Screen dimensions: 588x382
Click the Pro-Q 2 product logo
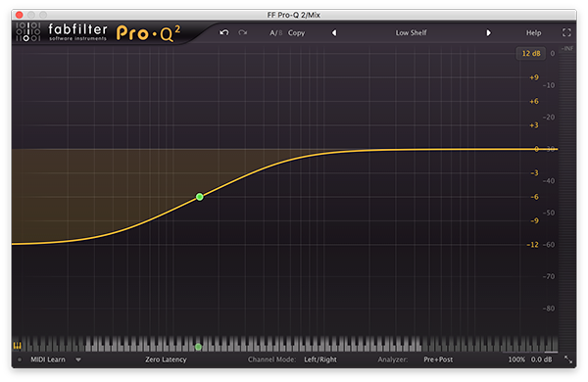(148, 33)
